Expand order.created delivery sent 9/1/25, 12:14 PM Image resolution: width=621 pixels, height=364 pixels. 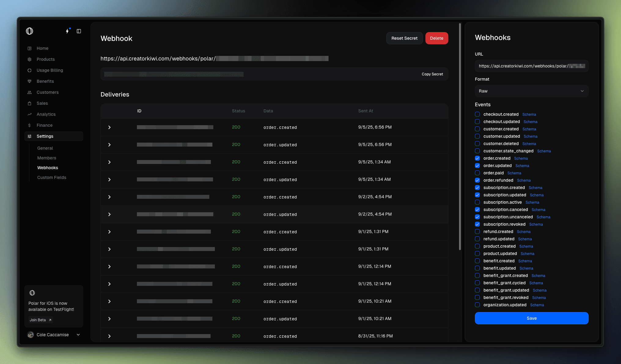click(109, 267)
